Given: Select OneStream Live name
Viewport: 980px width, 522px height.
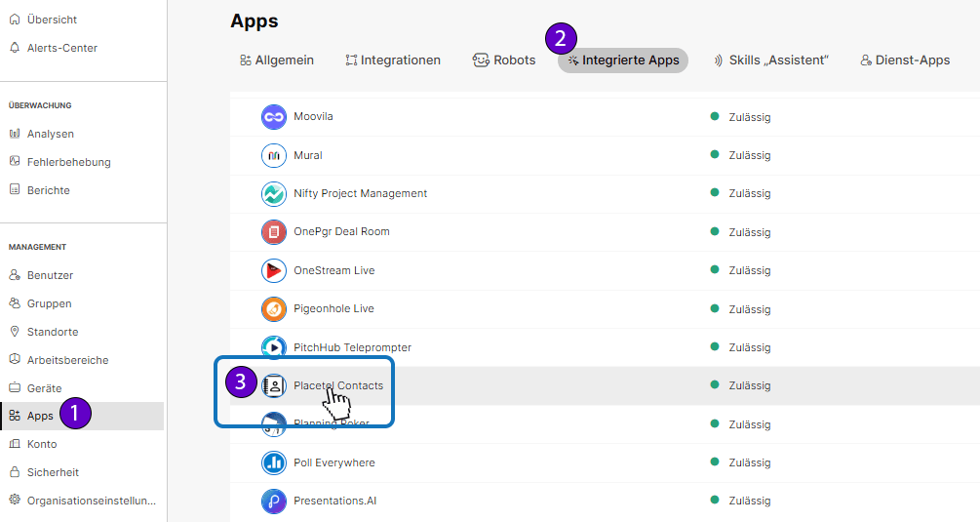Looking at the screenshot, I should tap(333, 270).
